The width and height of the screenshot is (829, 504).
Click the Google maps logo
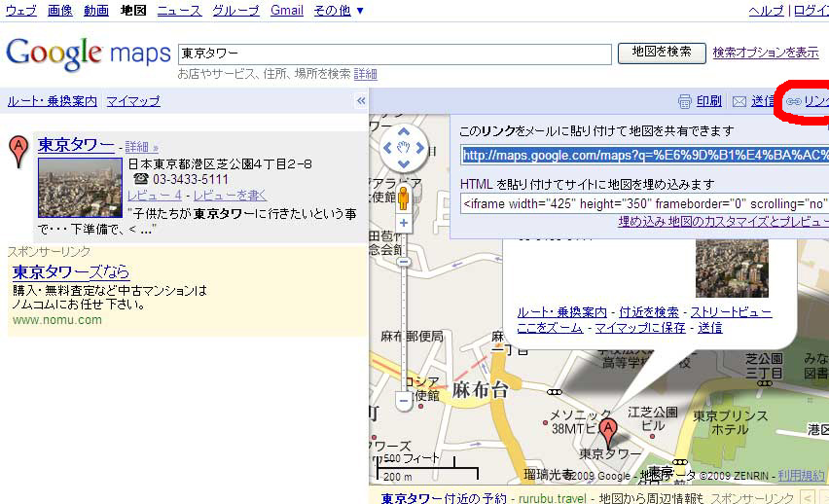pos(89,54)
